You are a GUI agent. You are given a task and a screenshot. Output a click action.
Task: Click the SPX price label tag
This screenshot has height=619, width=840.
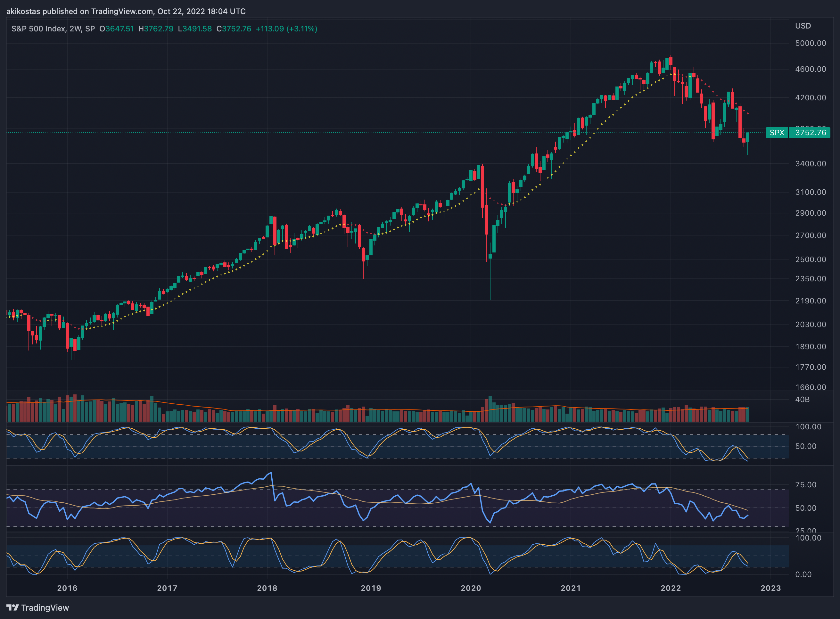coord(777,133)
